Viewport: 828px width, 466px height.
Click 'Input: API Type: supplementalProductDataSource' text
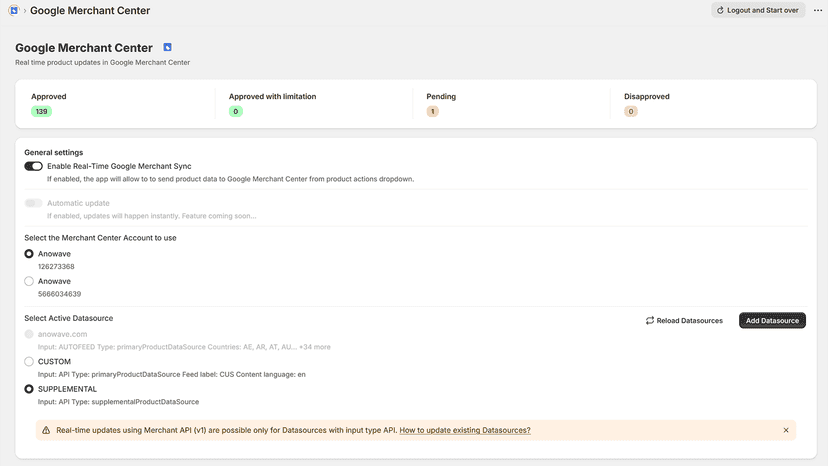pyautogui.click(x=118, y=402)
